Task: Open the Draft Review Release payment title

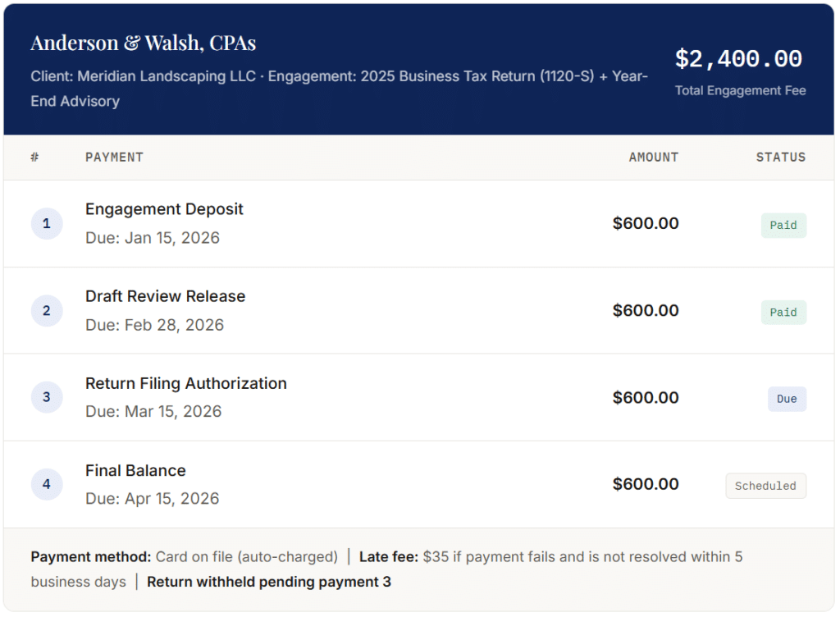Action: click(165, 296)
